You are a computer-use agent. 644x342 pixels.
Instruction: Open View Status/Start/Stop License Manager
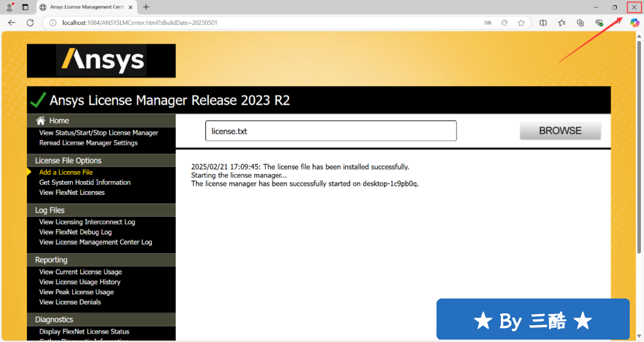coord(98,133)
